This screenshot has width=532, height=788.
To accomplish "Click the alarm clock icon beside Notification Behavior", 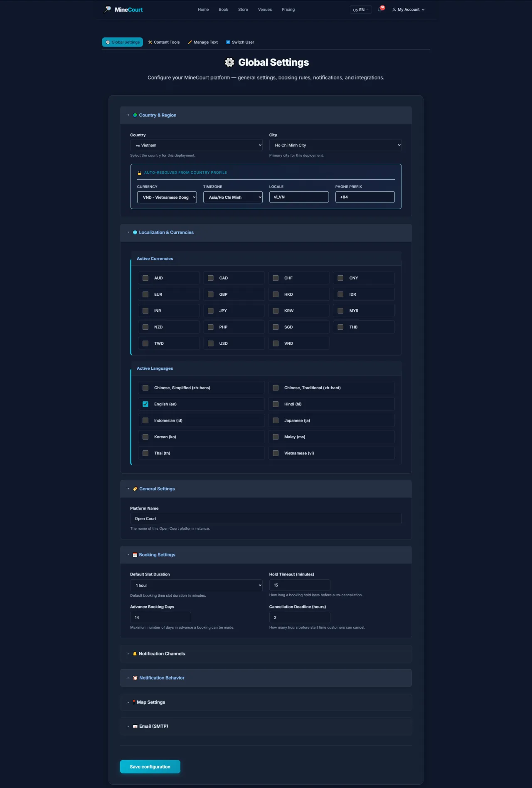I will point(135,678).
